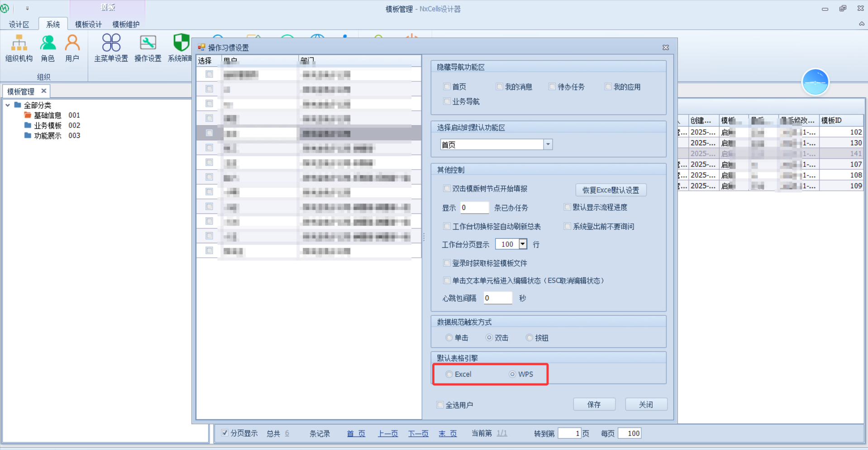Open the 设计区 ribbon tab

19,24
